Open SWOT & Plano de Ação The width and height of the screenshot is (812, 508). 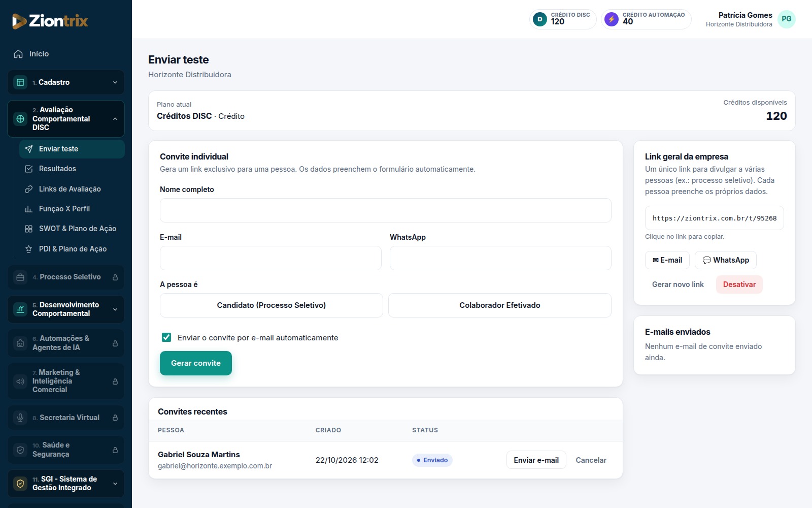[x=72, y=229]
